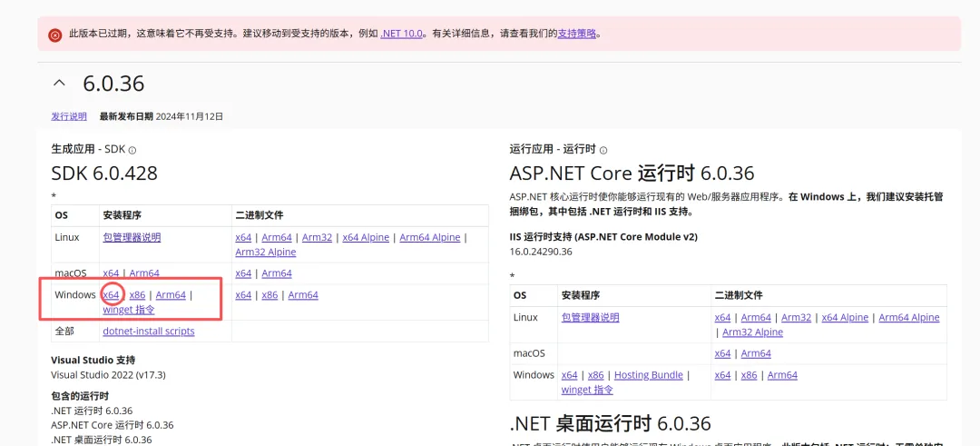
Task: Download SDK Windows x86 installer
Action: (138, 294)
